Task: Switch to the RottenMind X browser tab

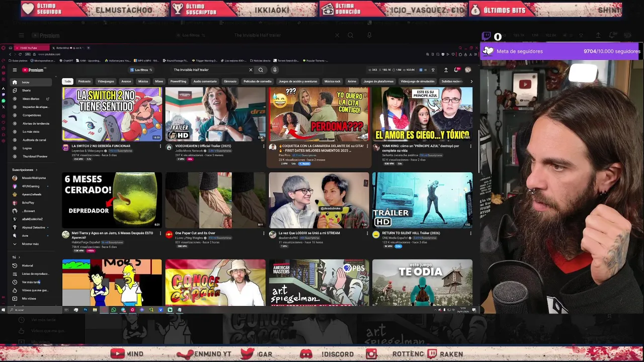Action: point(68,48)
